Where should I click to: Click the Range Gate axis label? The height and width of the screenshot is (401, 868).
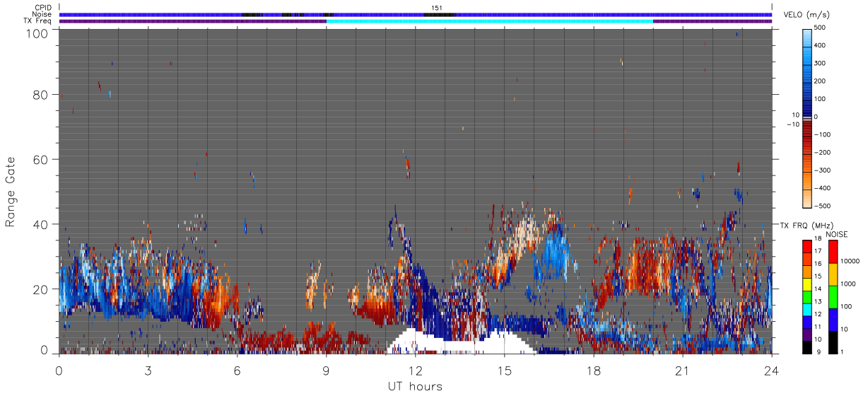(x=11, y=192)
